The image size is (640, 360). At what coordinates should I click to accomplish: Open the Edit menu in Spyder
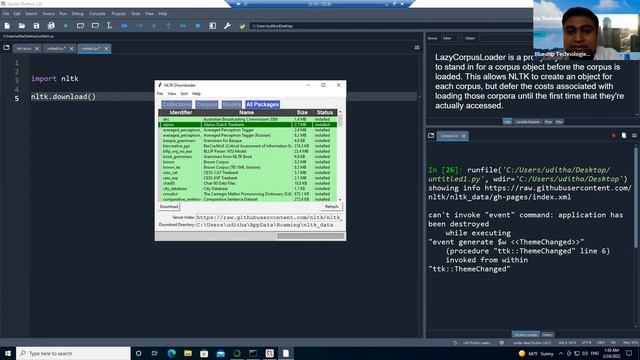point(17,13)
